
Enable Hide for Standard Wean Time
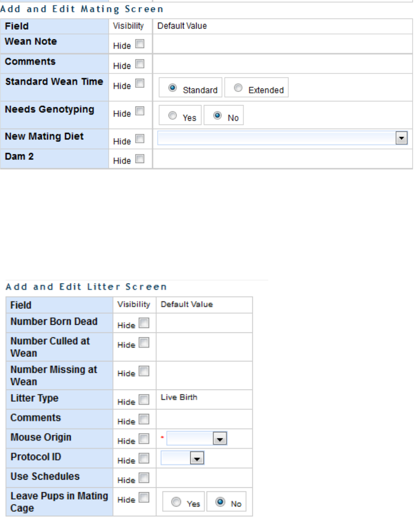pyautogui.click(x=140, y=84)
